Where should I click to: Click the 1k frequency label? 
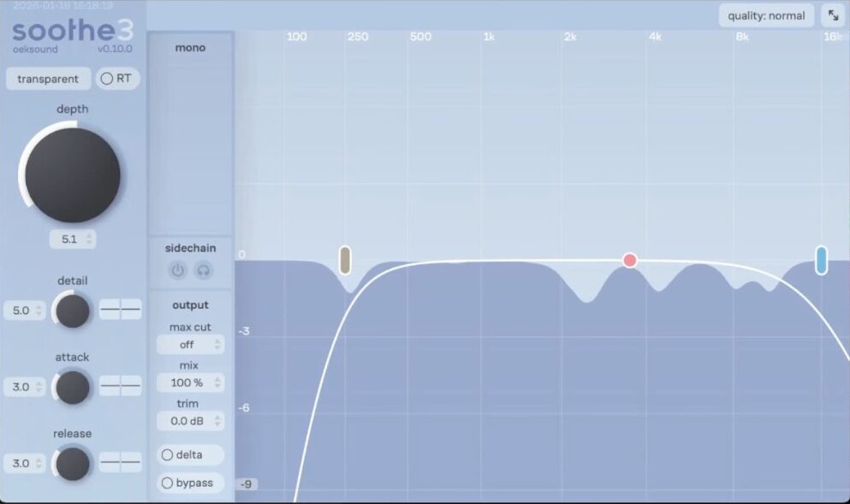(x=489, y=37)
